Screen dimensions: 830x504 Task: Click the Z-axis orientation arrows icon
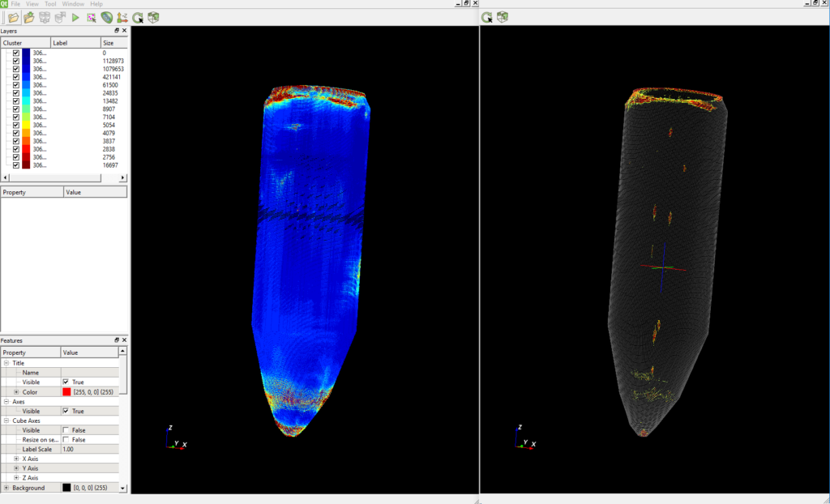tap(122, 18)
